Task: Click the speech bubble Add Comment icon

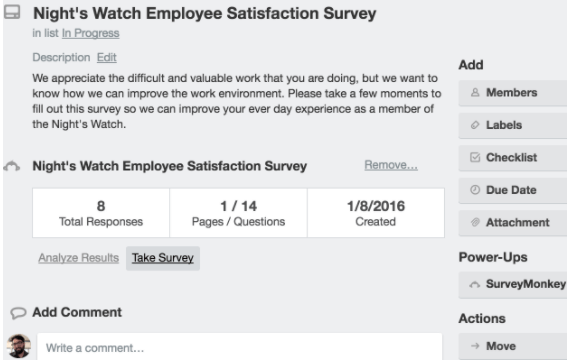Action: point(18,313)
